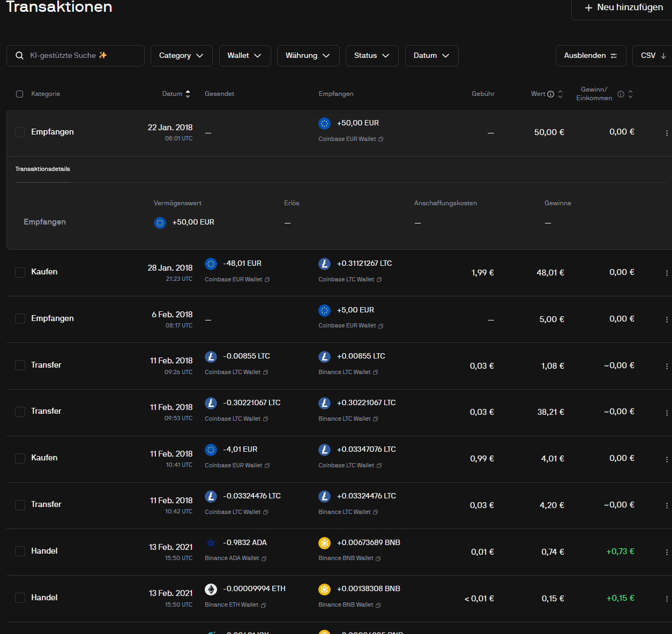The image size is (672, 634).
Task: Open the Währung filter dropdown
Action: 308,56
